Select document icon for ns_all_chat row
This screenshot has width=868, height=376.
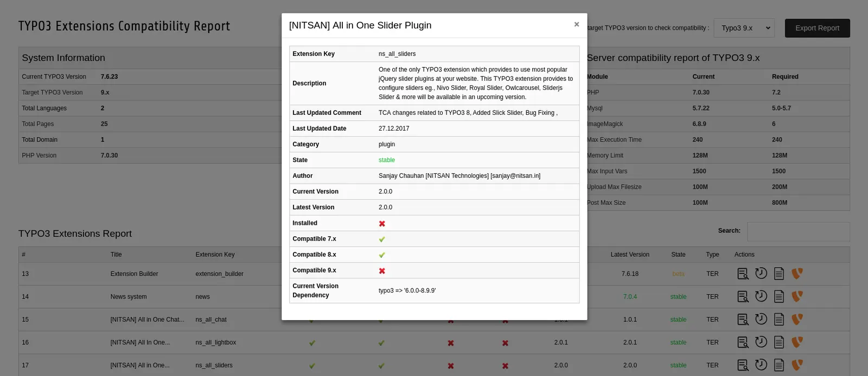779,319
